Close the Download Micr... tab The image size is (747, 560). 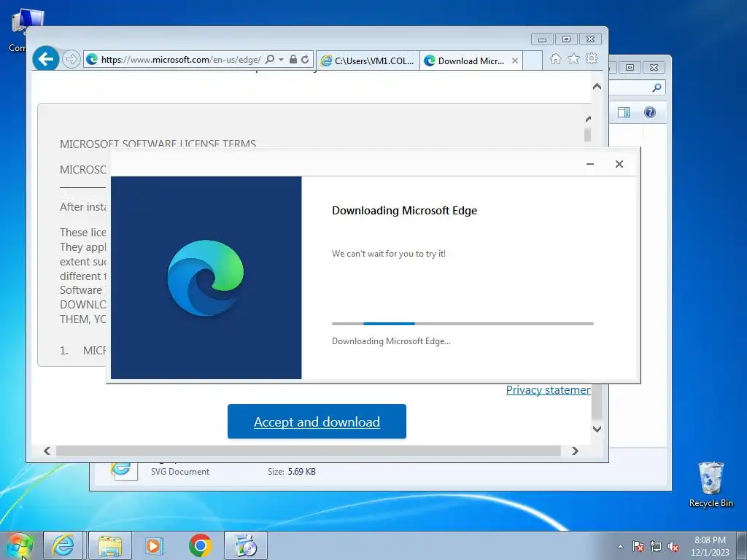point(515,61)
